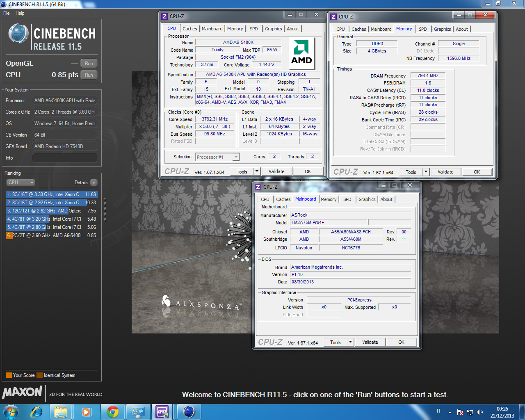The height and width of the screenshot is (420, 525).
Task: Click OK in Mainboard CPU-Z window
Action: click(402, 342)
